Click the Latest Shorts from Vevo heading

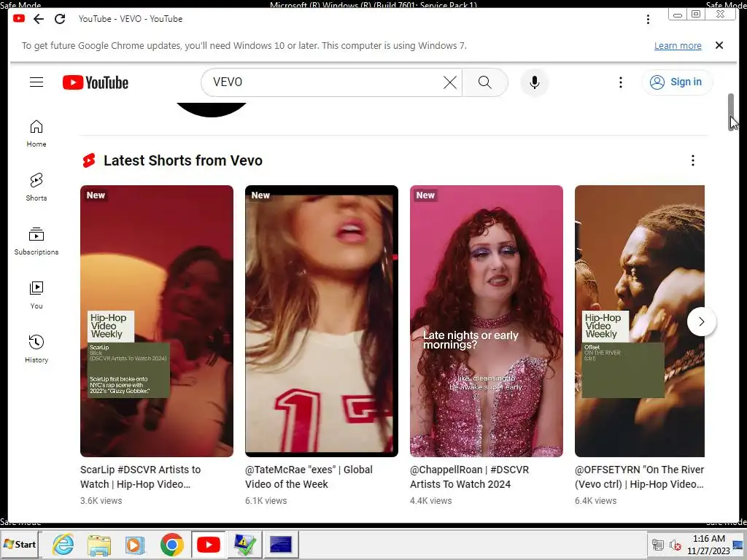click(x=183, y=160)
